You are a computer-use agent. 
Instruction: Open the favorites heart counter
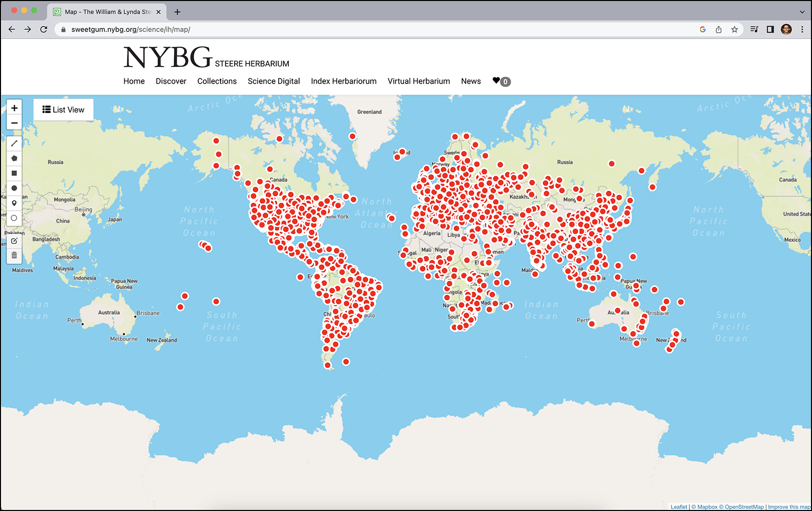[501, 81]
